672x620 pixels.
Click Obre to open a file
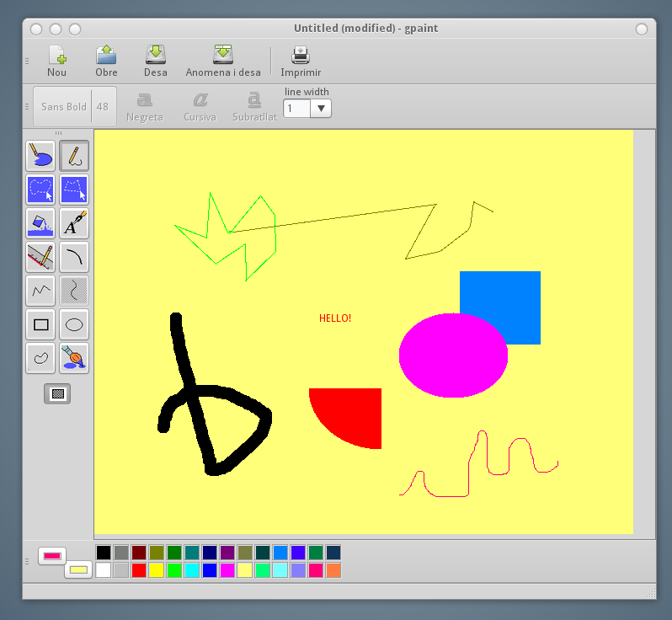point(106,61)
